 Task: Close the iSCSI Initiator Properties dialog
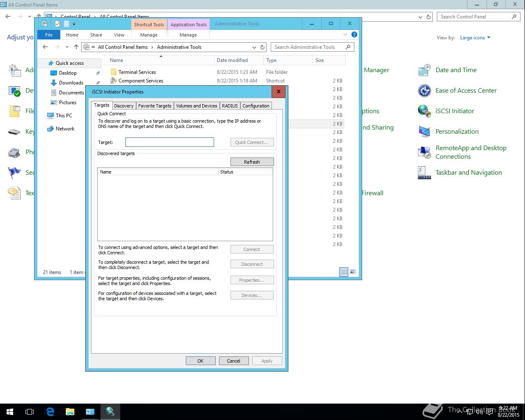(x=278, y=91)
